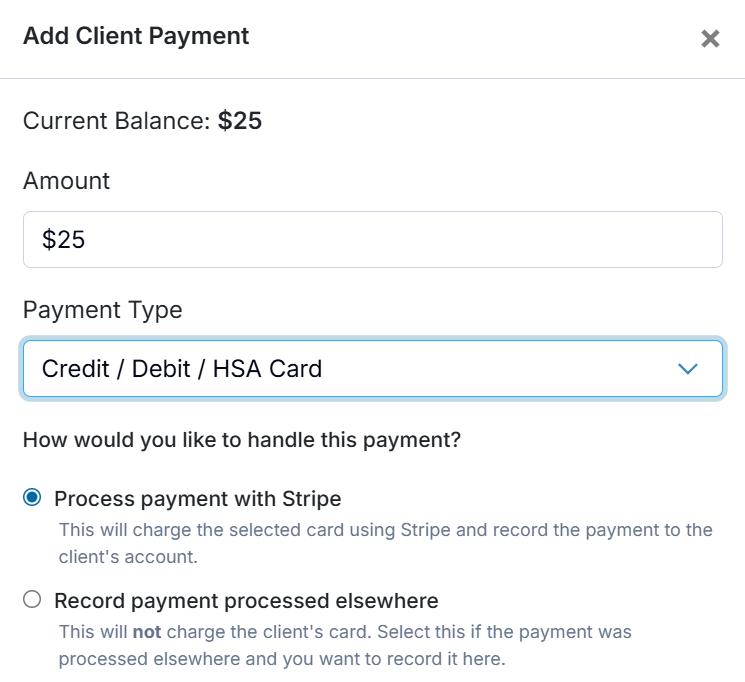Click the Stripe charge description text
Viewport: 745px width, 682px height.
tap(385, 530)
